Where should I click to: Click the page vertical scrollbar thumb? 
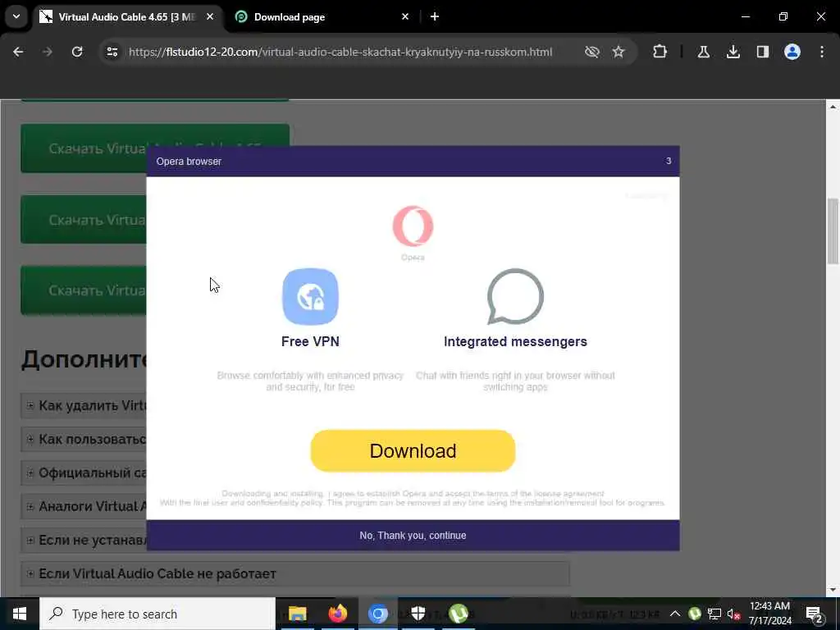(833, 231)
